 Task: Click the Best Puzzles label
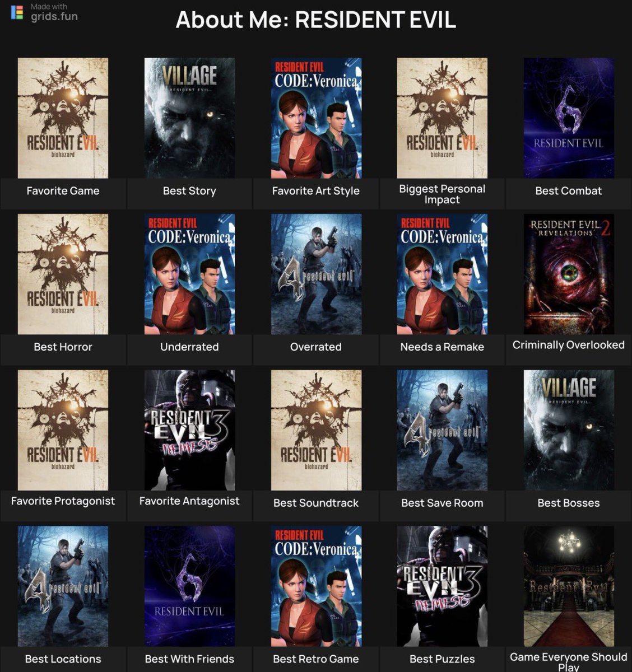point(442,659)
